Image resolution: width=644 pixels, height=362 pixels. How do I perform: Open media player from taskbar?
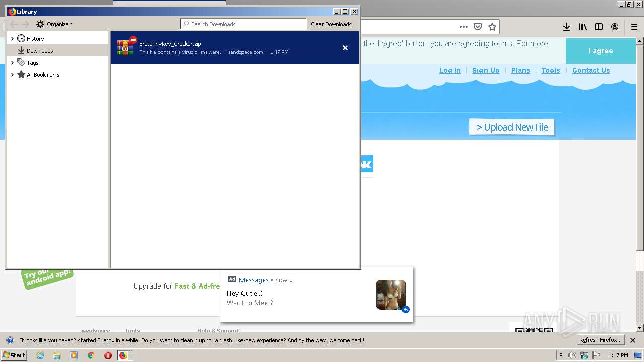pyautogui.click(x=74, y=355)
